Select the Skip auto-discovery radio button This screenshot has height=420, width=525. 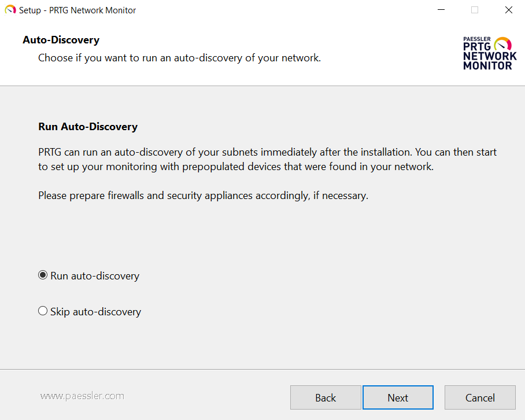(43, 311)
